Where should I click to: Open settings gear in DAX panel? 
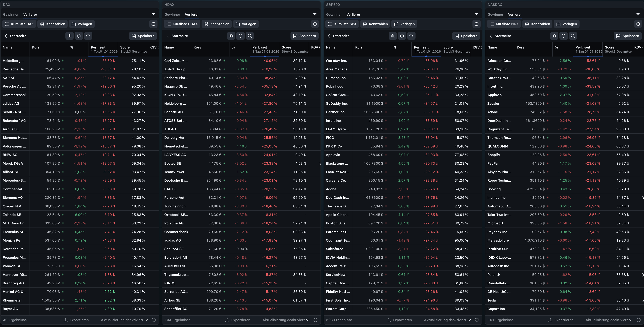pyautogui.click(x=153, y=24)
